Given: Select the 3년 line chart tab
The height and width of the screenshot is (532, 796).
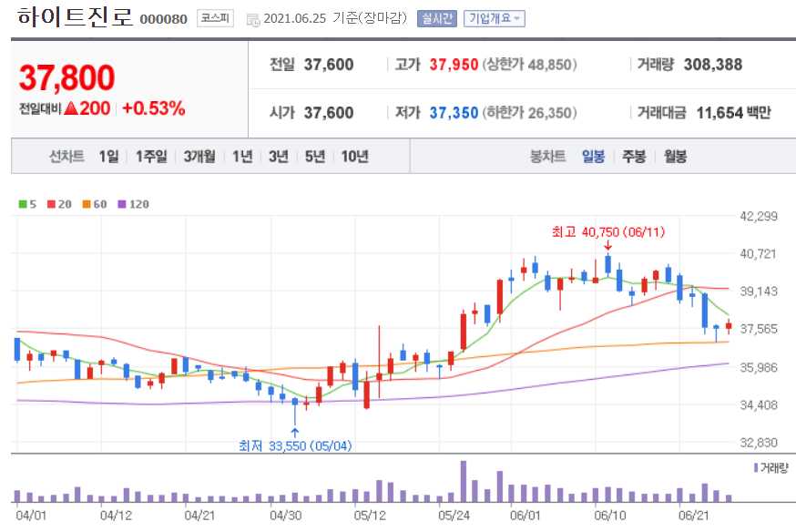Looking at the screenshot, I should (x=278, y=157).
